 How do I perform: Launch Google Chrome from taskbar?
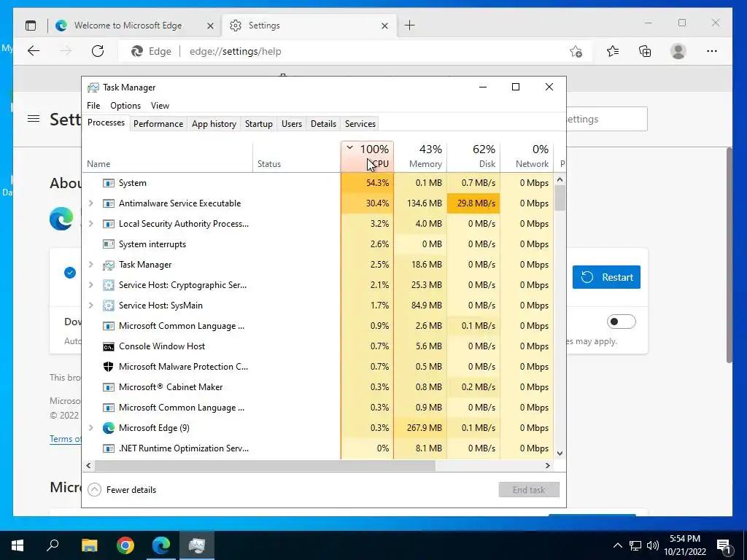tap(125, 545)
